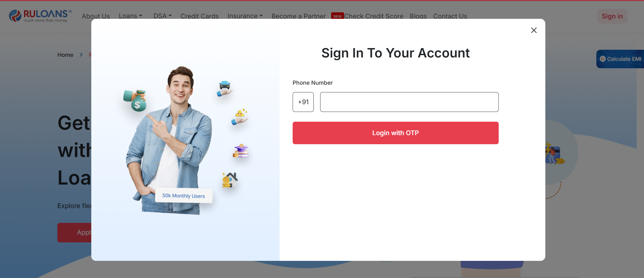Click the car loan icon
Viewport: 644px width, 278px height.
coord(225,88)
